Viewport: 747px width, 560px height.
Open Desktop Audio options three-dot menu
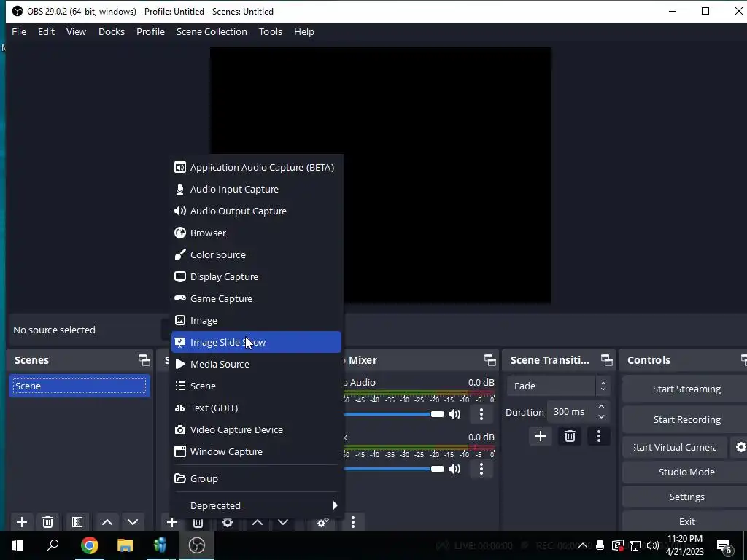click(481, 414)
